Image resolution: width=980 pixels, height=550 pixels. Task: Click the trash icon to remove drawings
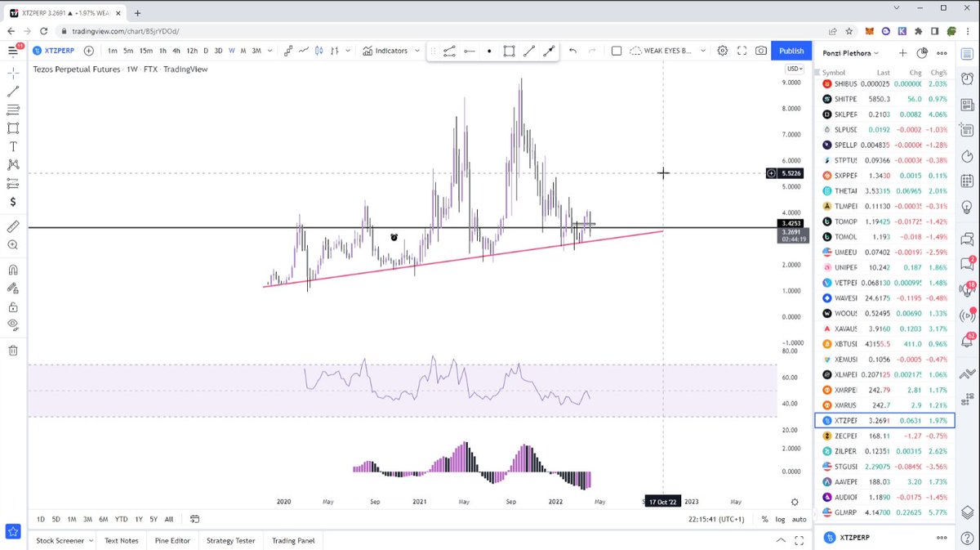tap(13, 351)
